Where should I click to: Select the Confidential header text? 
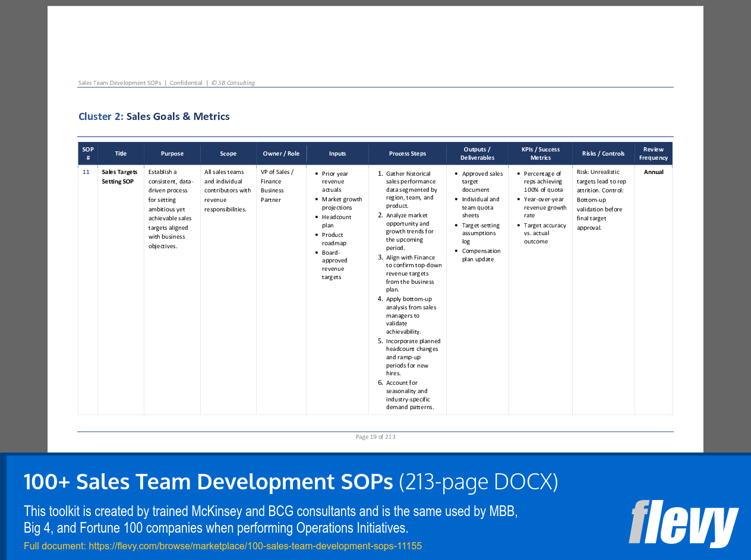coord(187,83)
